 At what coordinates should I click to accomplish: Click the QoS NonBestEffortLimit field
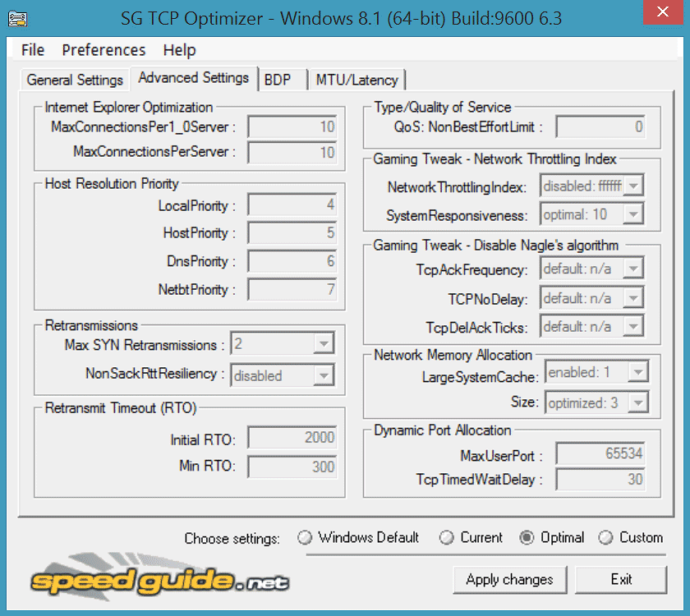600,126
